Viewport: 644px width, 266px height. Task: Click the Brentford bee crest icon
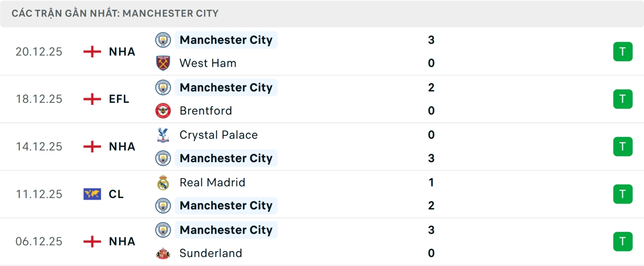[x=163, y=110]
